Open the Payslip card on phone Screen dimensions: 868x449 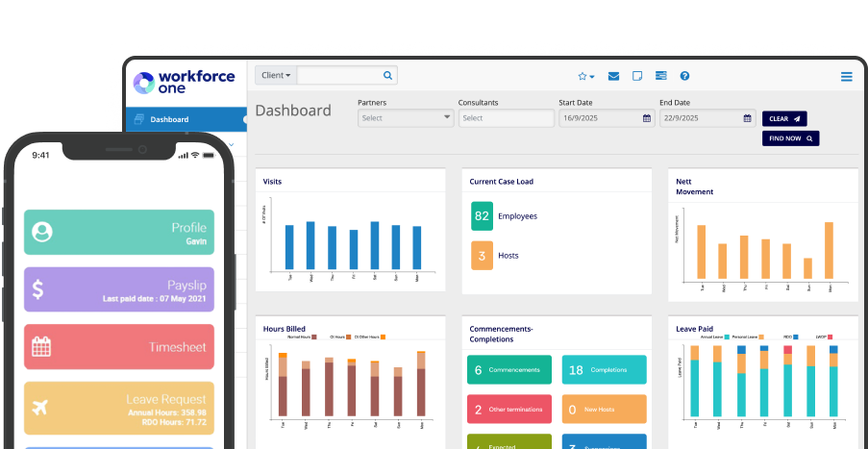click(119, 290)
